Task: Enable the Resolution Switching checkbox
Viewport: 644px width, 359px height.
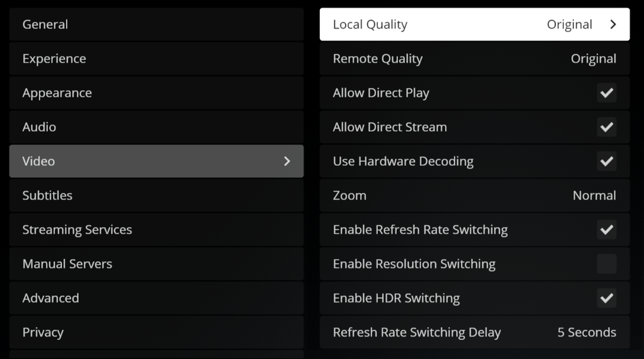Action: 606,264
